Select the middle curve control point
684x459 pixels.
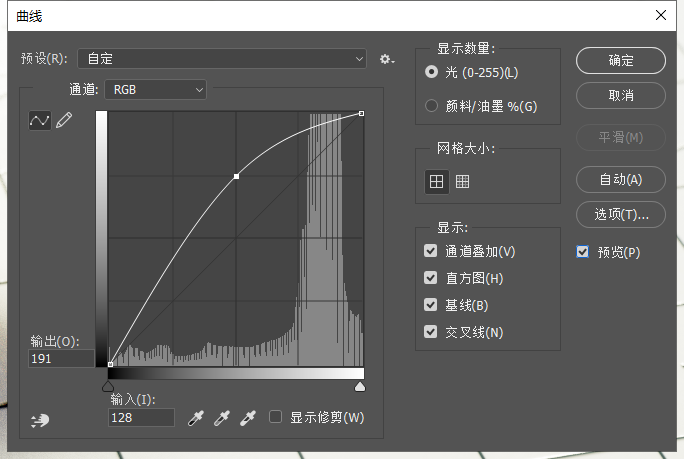pos(236,176)
